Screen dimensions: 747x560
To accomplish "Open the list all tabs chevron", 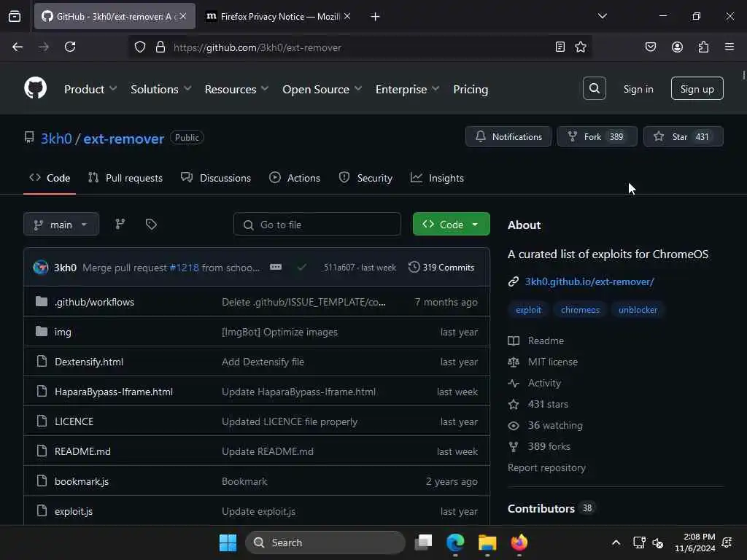I will pyautogui.click(x=602, y=16).
